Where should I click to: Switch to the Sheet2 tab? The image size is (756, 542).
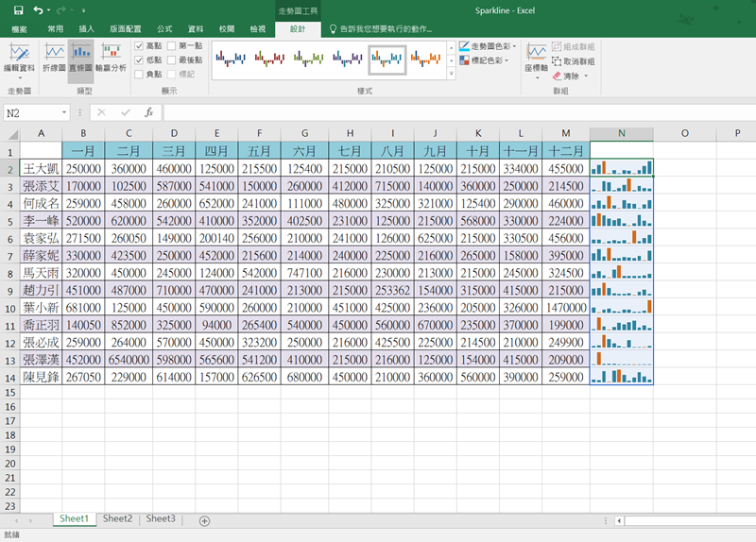pos(117,518)
